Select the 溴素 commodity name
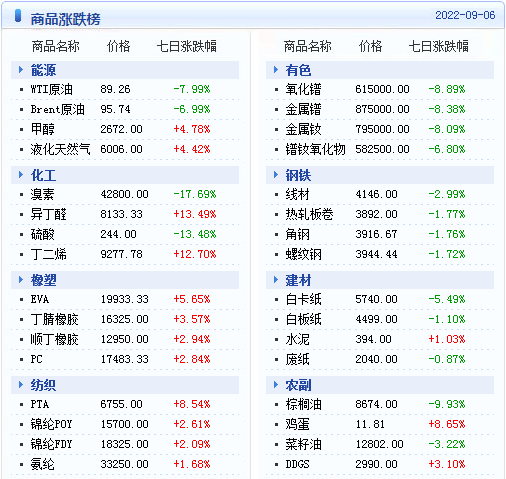This screenshot has width=506, height=479. point(42,194)
